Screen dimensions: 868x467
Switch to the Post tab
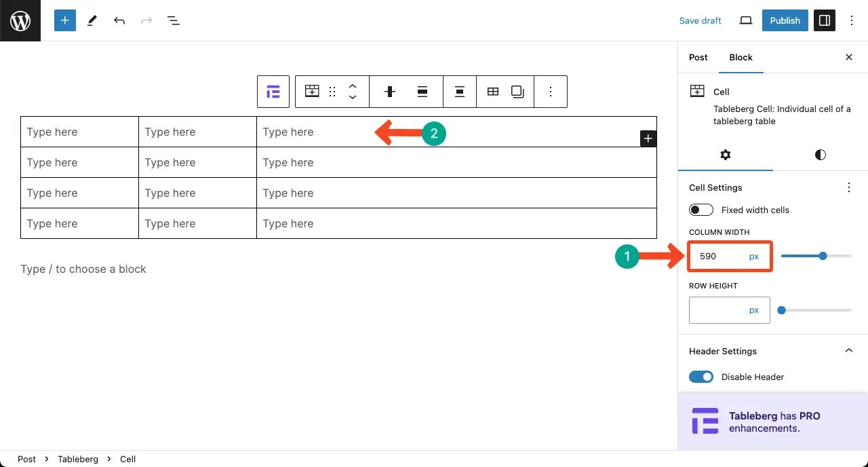pyautogui.click(x=698, y=58)
